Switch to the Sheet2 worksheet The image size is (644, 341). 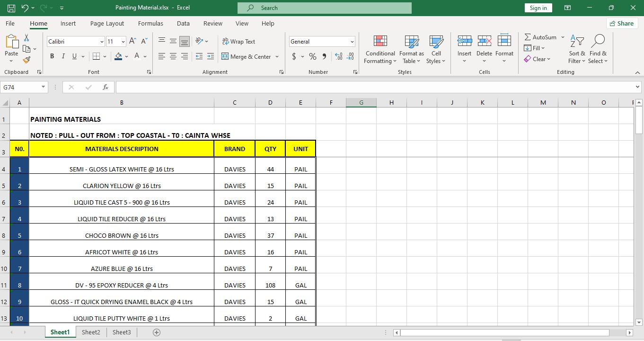click(91, 332)
